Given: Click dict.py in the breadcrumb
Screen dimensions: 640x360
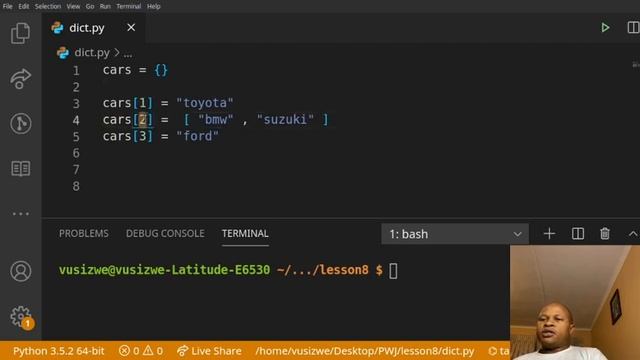Looking at the screenshot, I should [92, 53].
